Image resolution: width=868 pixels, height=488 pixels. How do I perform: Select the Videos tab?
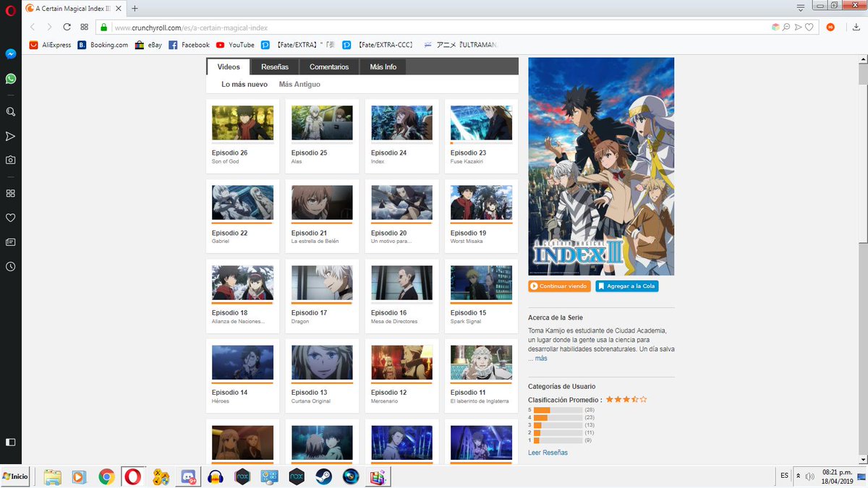[229, 67]
